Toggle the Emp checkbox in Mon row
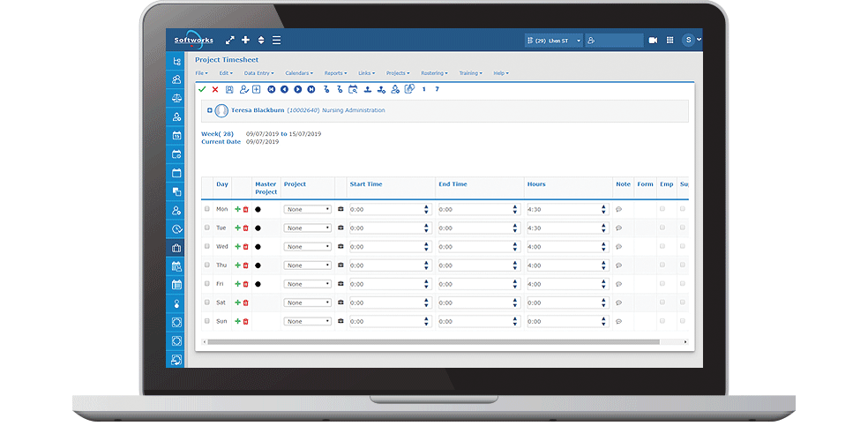This screenshot has height=441, width=868. 662,209
